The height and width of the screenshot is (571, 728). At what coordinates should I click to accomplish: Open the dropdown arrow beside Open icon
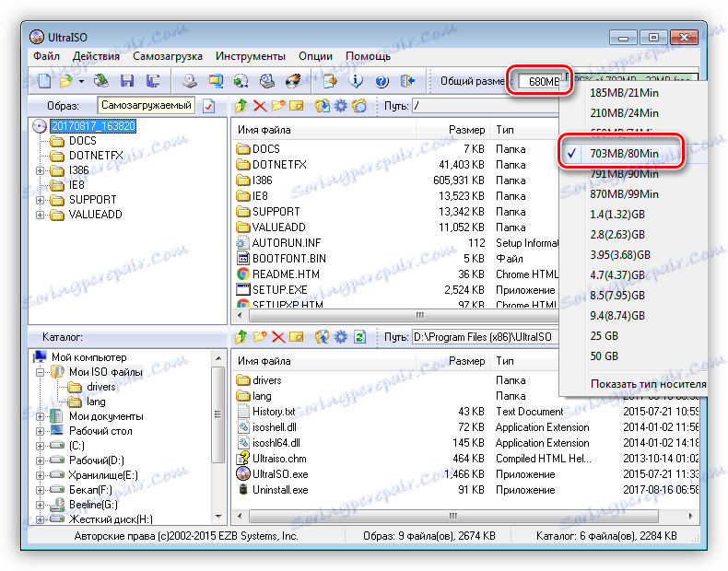pyautogui.click(x=81, y=81)
